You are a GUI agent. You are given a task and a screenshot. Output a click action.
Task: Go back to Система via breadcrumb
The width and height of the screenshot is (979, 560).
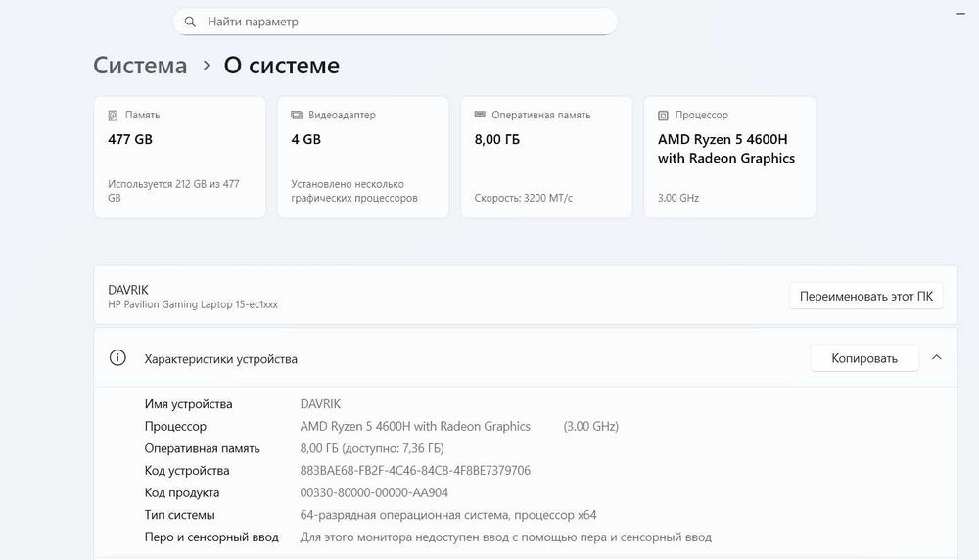pyautogui.click(x=140, y=66)
